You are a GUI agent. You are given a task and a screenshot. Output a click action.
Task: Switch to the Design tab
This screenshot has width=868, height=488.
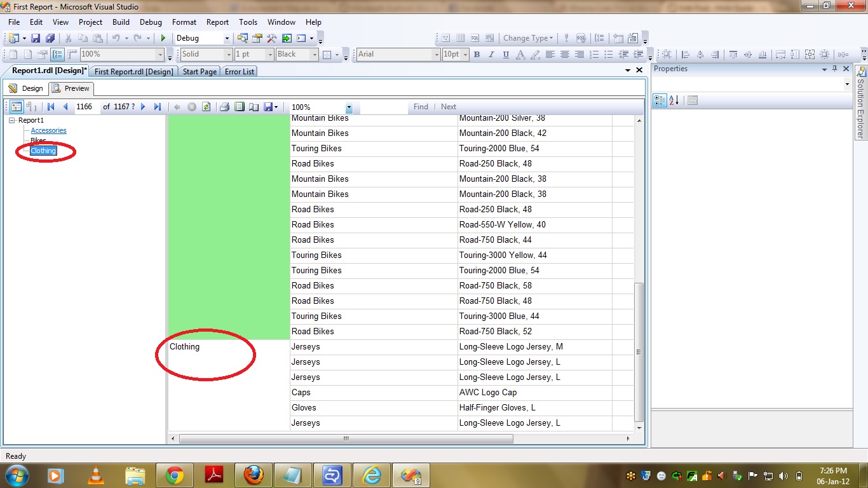tap(25, 88)
